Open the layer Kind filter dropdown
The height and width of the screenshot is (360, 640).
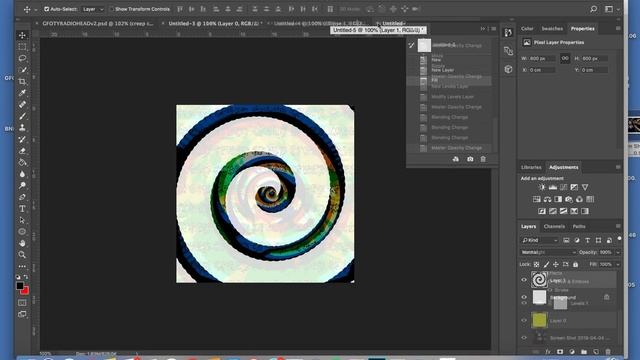(x=540, y=240)
